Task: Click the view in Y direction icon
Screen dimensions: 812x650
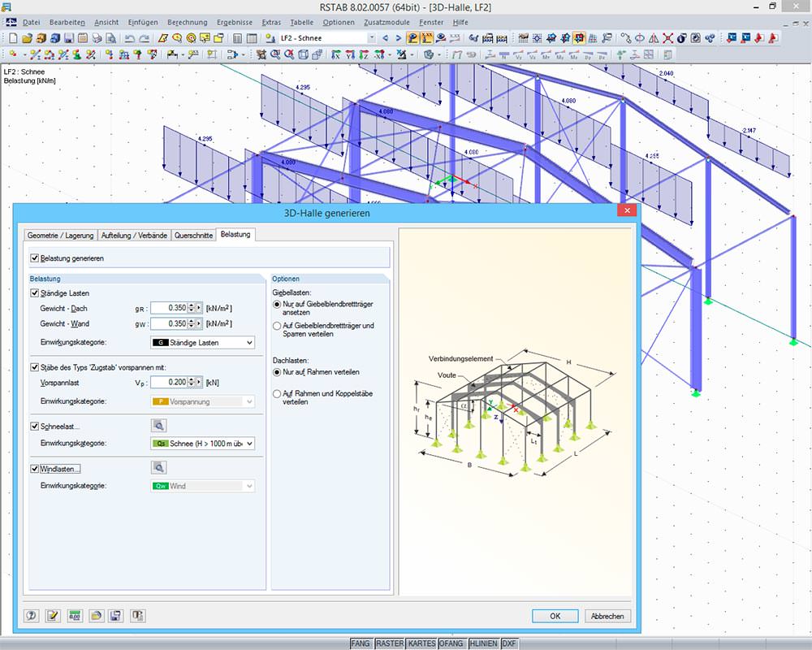Action: click(x=350, y=54)
